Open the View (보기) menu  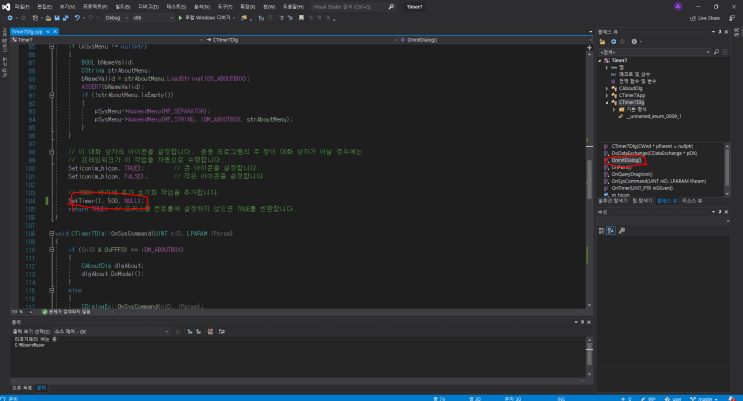coord(67,7)
